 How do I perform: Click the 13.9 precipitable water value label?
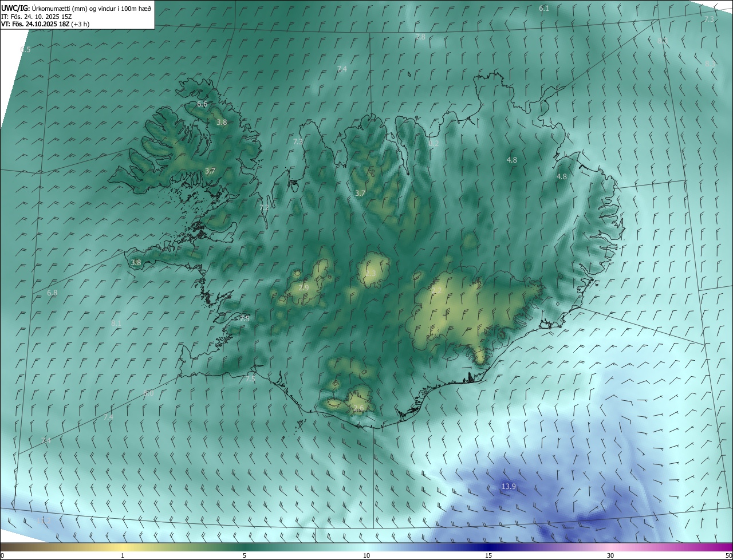[x=509, y=487]
